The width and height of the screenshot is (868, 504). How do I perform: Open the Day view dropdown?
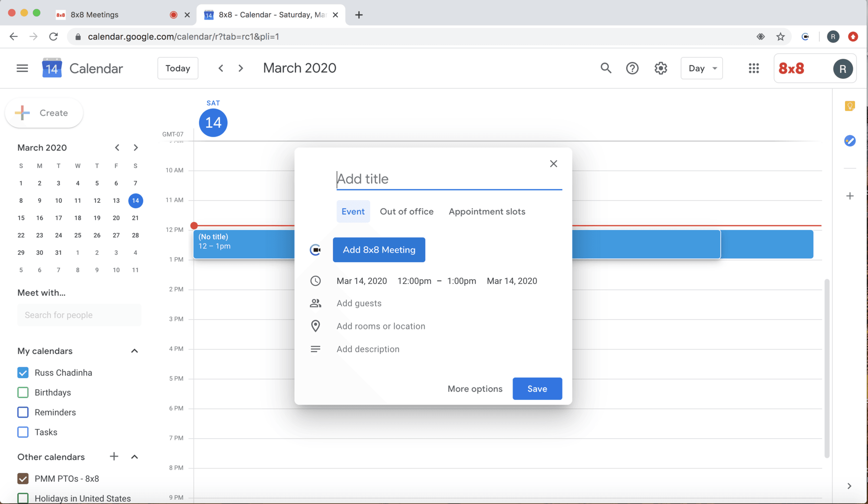(701, 68)
